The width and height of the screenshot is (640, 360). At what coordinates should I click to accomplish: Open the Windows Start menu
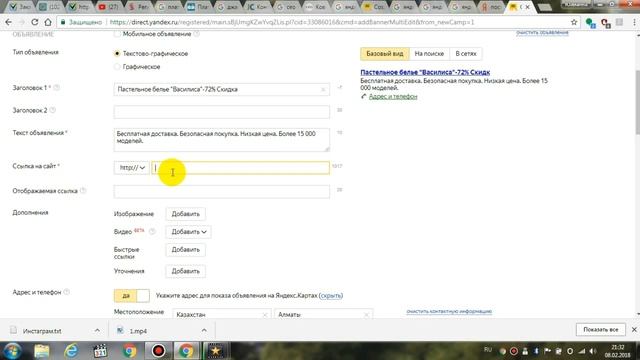coord(12,351)
